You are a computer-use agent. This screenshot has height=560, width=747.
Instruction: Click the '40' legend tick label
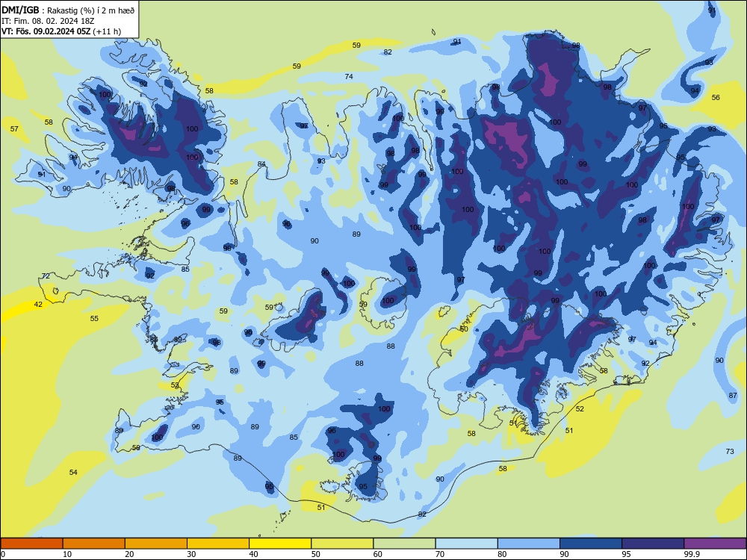(x=254, y=554)
